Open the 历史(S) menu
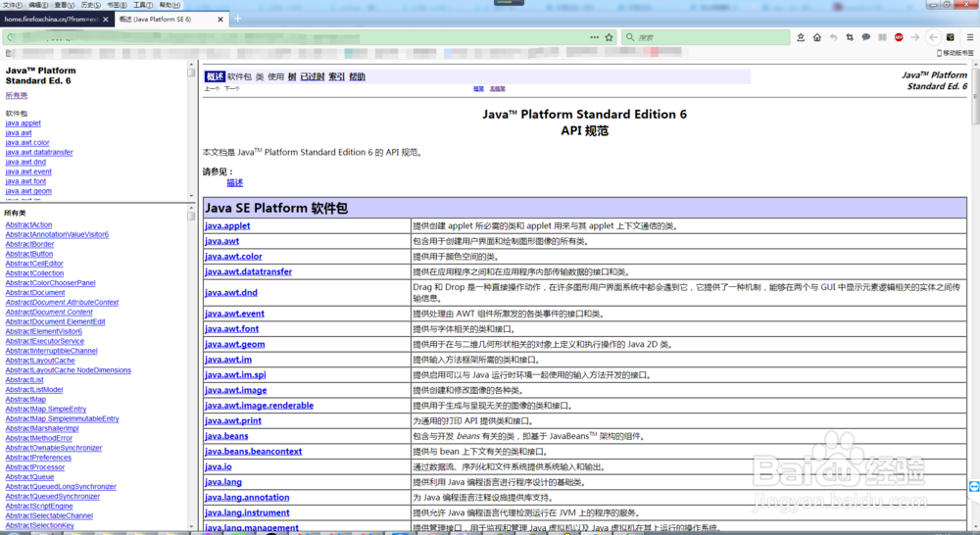The width and height of the screenshot is (980, 535). 90,5
